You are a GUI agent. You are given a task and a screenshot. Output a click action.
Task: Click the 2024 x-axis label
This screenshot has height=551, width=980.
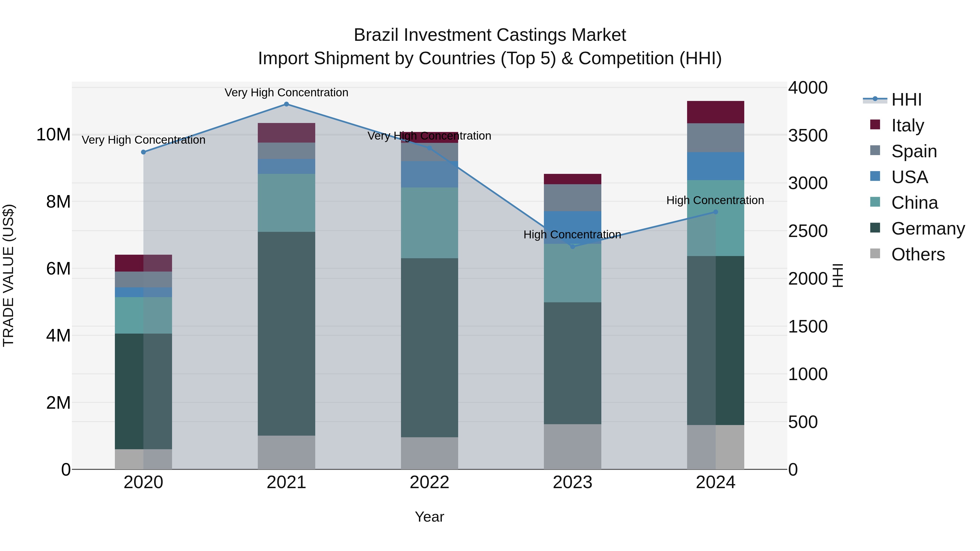coord(716,482)
